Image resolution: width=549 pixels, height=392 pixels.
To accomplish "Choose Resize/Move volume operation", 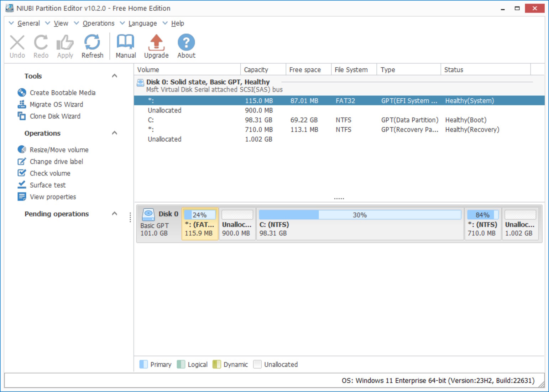I will click(x=59, y=150).
